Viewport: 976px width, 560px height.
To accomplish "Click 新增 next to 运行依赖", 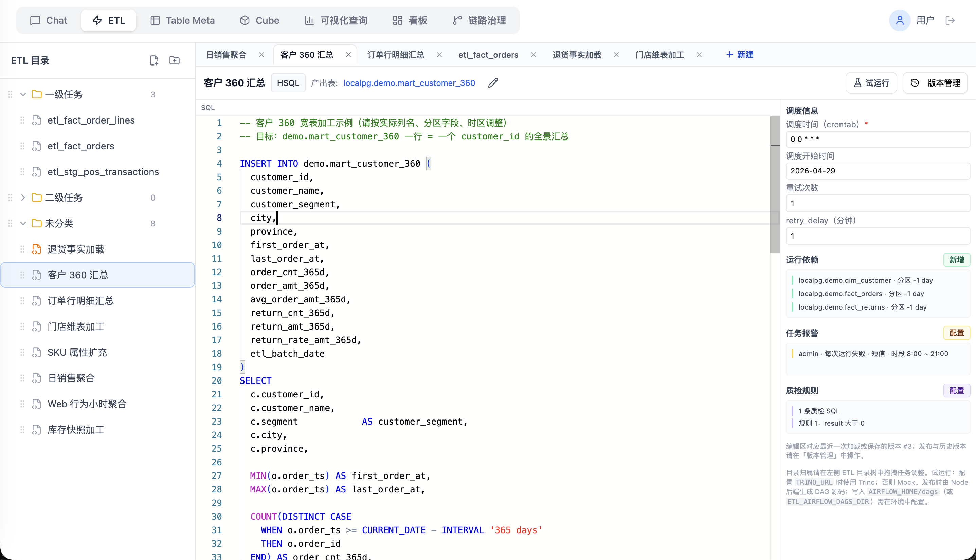I will tap(956, 260).
